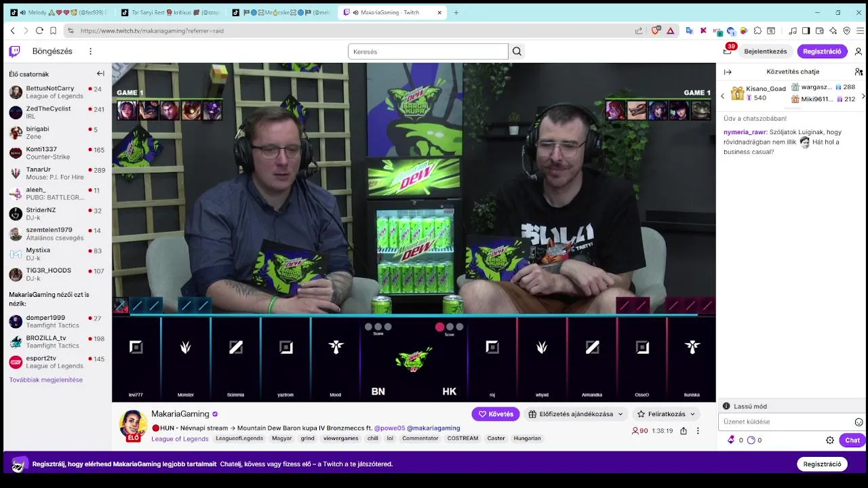The height and width of the screenshot is (488, 868).
Task: Expand the Feliratkozás subscribe dropdown
Action: pyautogui.click(x=667, y=414)
